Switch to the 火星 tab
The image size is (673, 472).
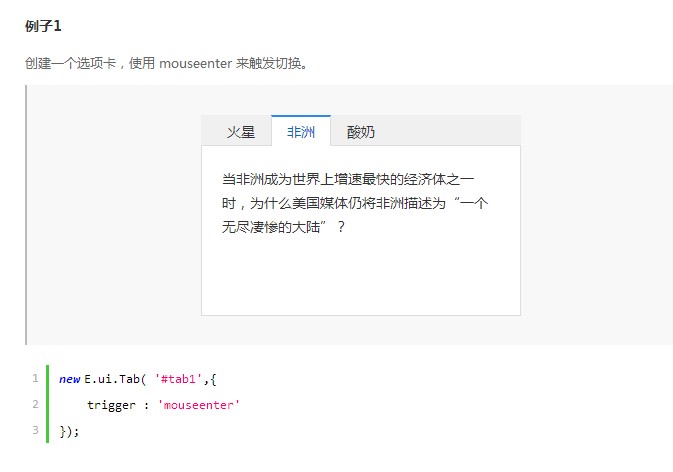[x=241, y=132]
